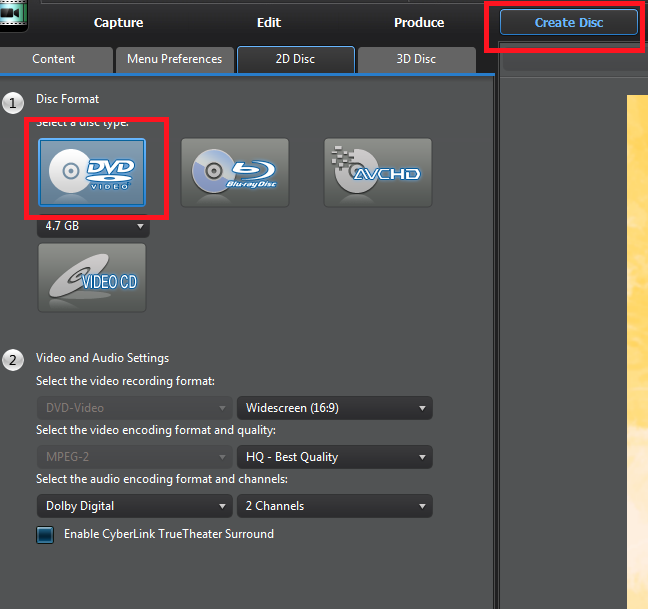Click the yellow menu preview thumbnail
The width and height of the screenshot is (648, 609).
point(637,351)
